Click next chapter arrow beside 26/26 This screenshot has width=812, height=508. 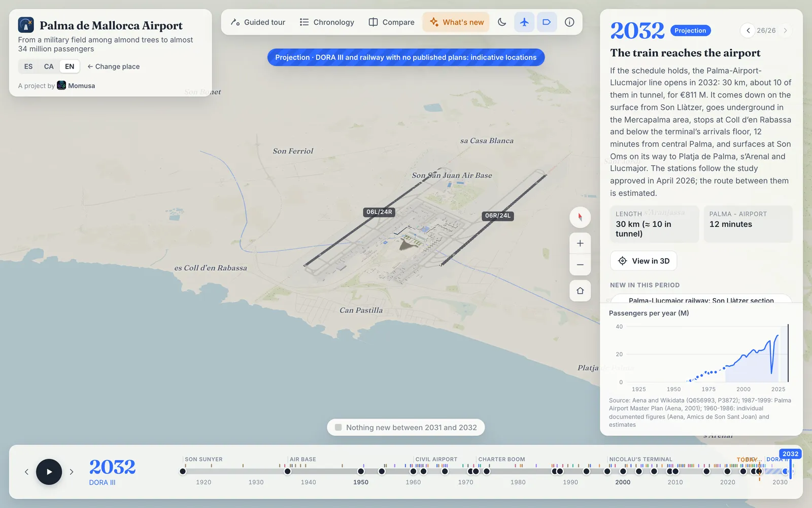785,30
